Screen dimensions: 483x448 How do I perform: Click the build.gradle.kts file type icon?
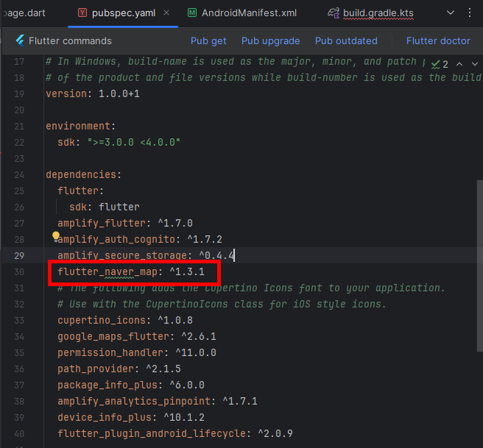point(334,13)
